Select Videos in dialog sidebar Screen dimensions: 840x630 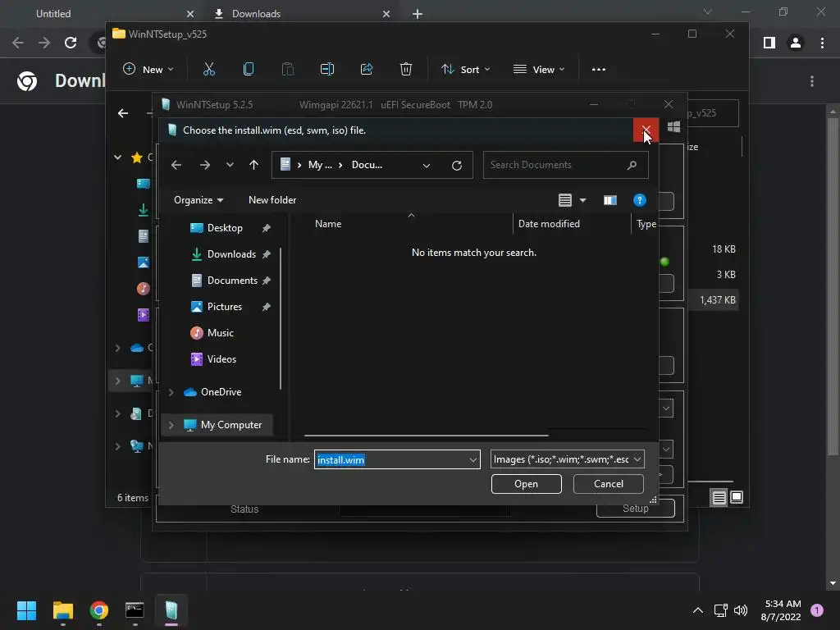(221, 359)
